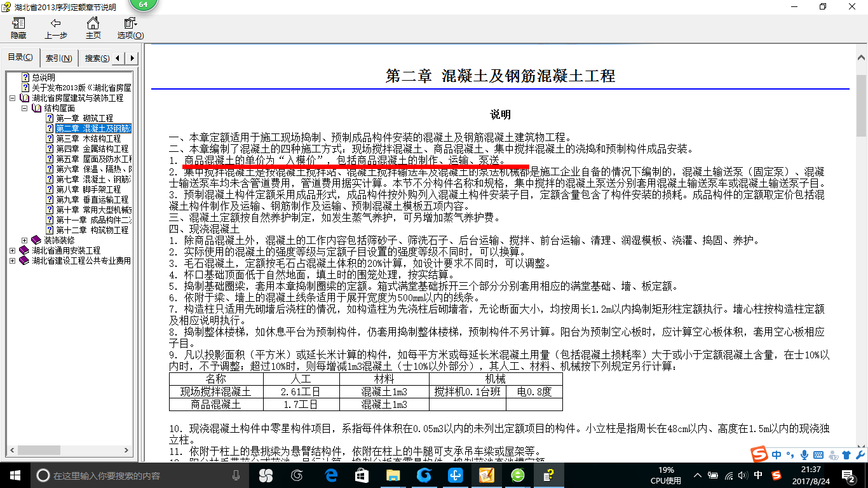Open 第六章 保温、隔热 chapter
Image resolution: width=868 pixels, height=488 pixels.
[93, 169]
